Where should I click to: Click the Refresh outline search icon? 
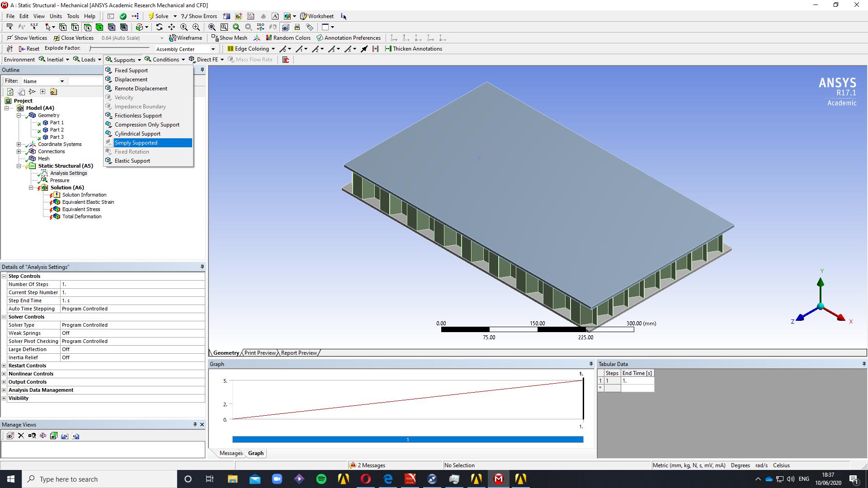coord(10,92)
